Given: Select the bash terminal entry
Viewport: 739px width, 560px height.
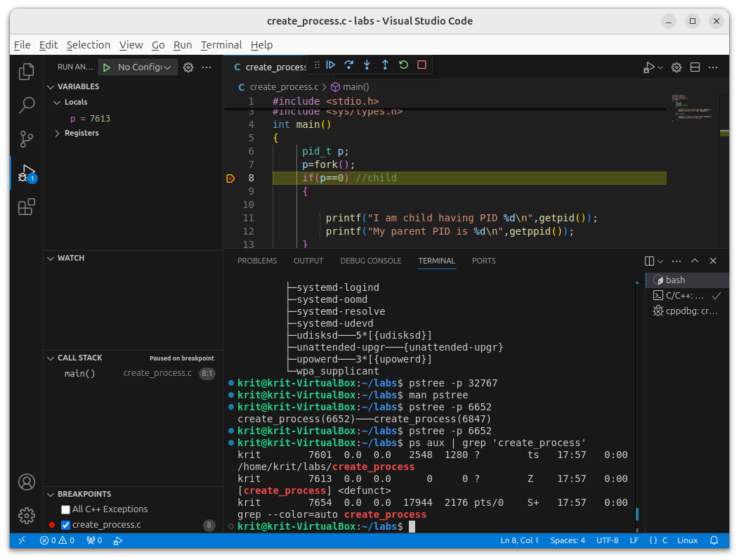Looking at the screenshot, I should pos(675,280).
